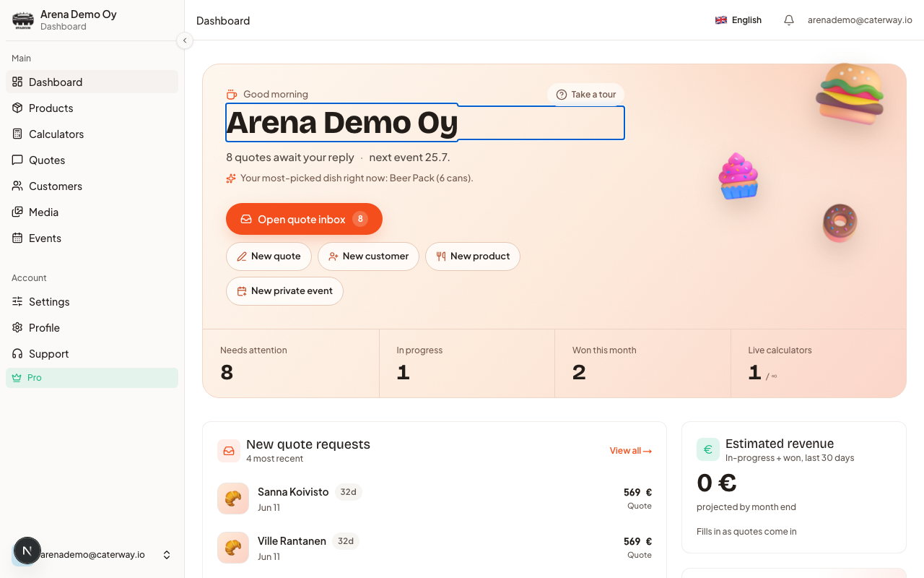Click the Customers people icon

(17, 186)
